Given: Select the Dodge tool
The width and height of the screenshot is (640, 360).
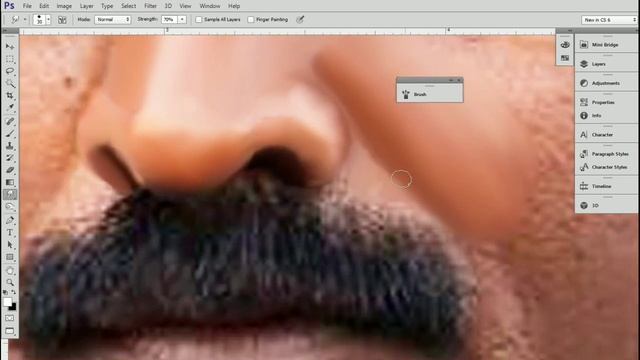Looking at the screenshot, I should point(10,207).
